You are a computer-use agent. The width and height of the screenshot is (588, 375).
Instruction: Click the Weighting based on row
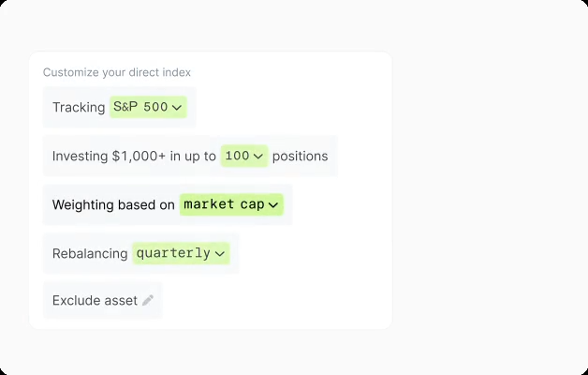click(x=113, y=204)
